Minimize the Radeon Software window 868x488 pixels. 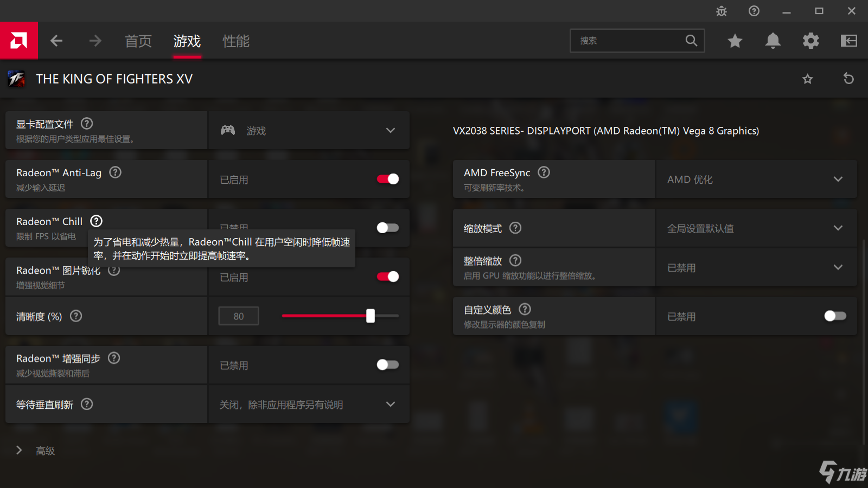point(787,11)
